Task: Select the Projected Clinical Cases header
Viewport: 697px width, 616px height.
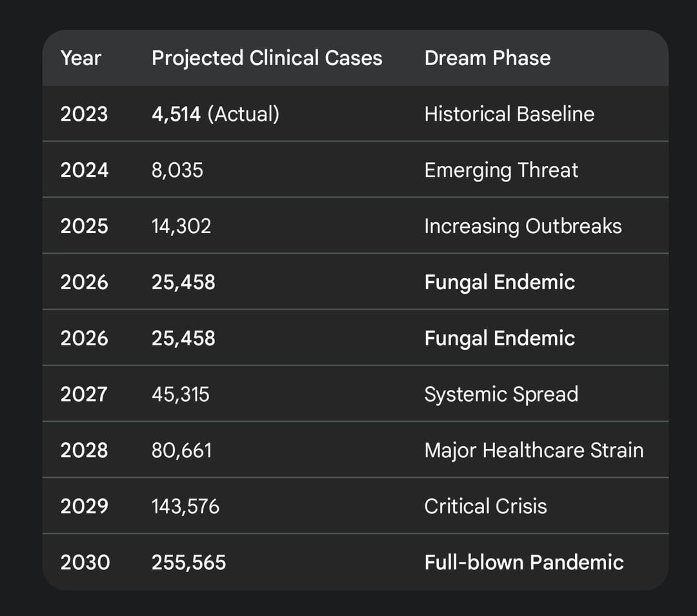Action: [267, 58]
